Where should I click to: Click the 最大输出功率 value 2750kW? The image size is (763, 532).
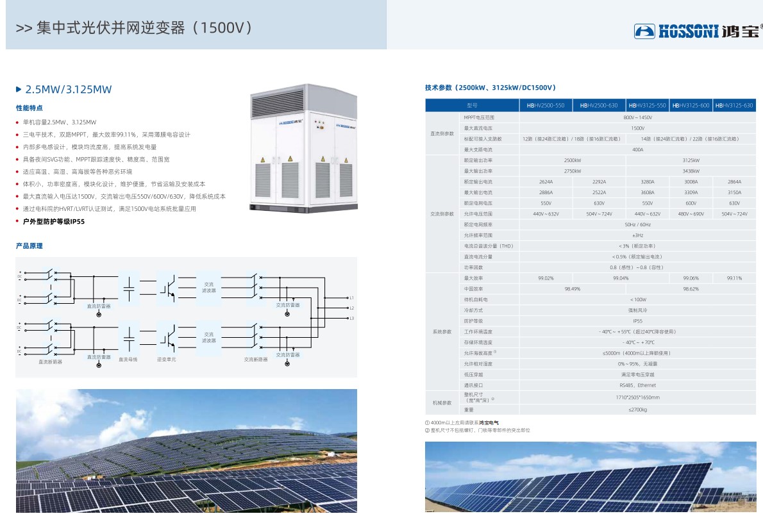pyautogui.click(x=572, y=171)
